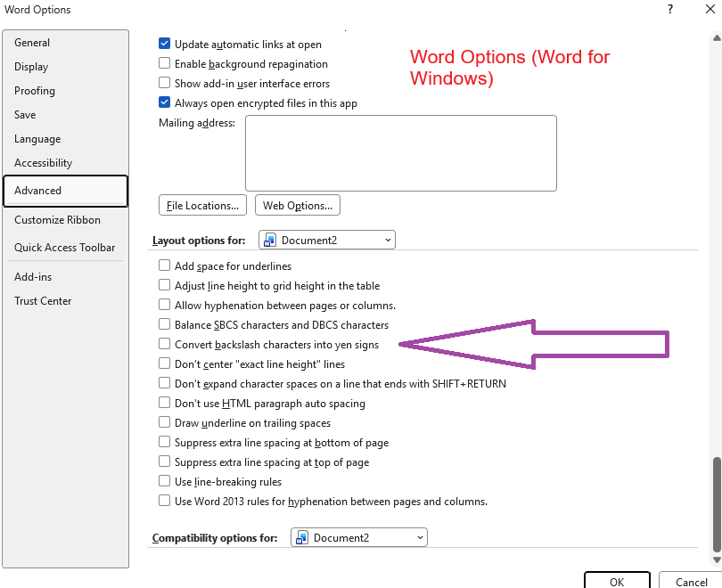
Task: Close the Word Options dialog
Action: [710, 9]
